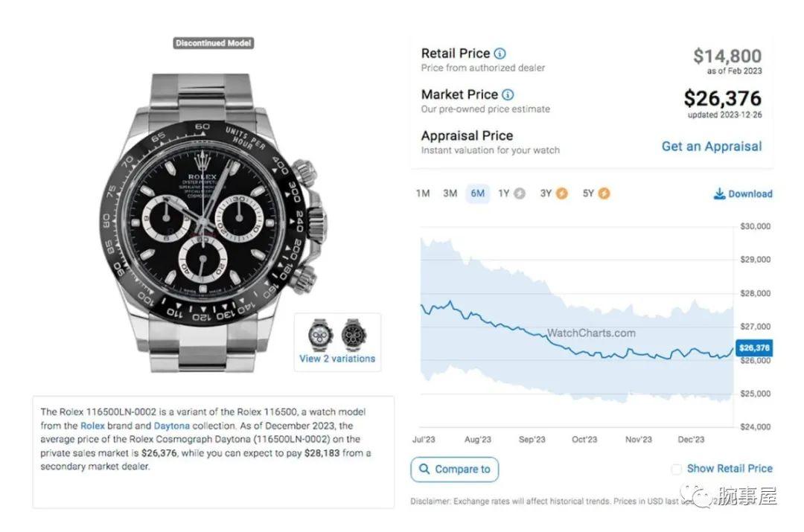
Task: Click the premium badge beside 1Y
Action: click(x=520, y=193)
